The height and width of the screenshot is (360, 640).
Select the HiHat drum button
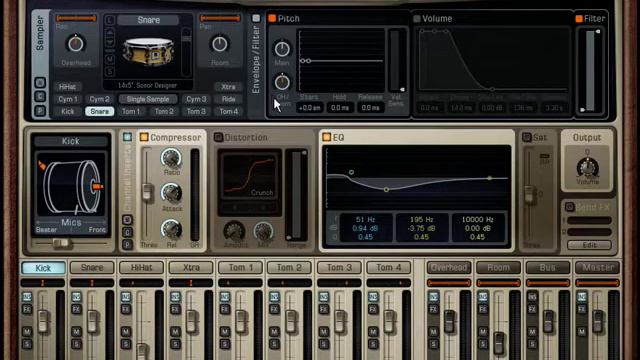click(x=67, y=87)
